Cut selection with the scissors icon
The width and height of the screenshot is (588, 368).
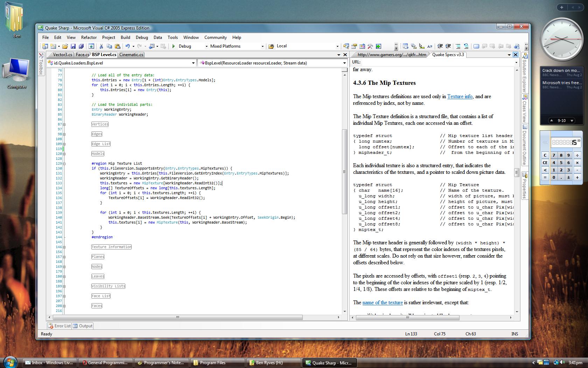click(101, 46)
